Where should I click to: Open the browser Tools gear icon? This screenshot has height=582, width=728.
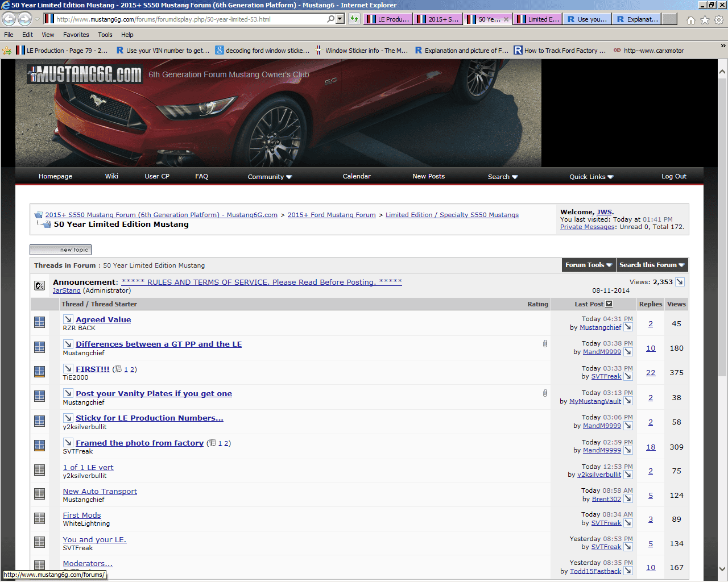pos(719,20)
